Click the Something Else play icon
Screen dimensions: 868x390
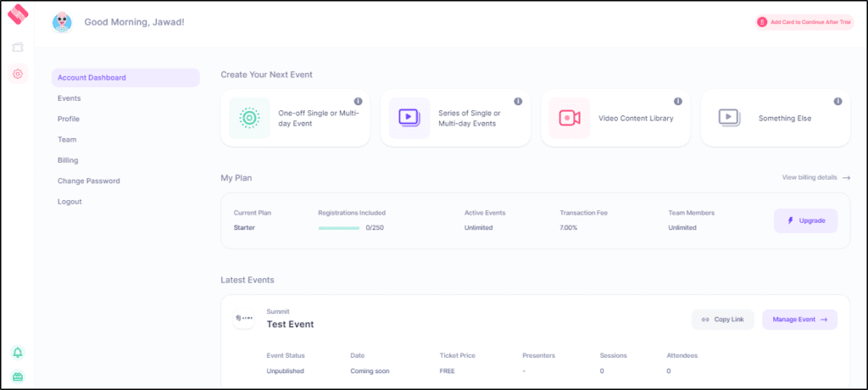pyautogui.click(x=729, y=118)
